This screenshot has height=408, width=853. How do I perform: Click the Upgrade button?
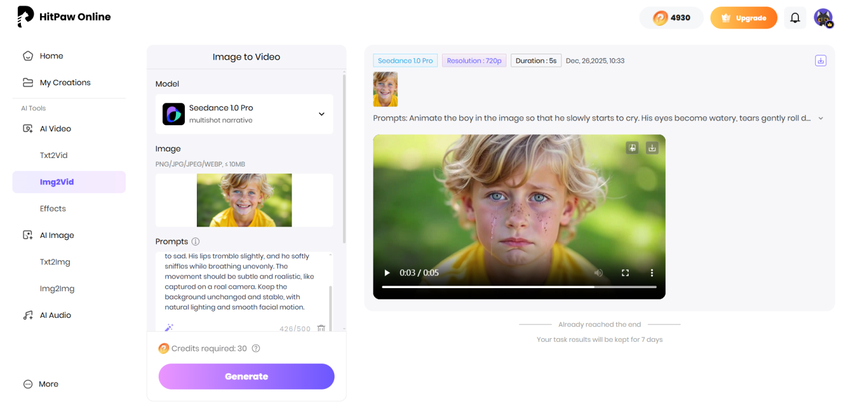tap(743, 18)
